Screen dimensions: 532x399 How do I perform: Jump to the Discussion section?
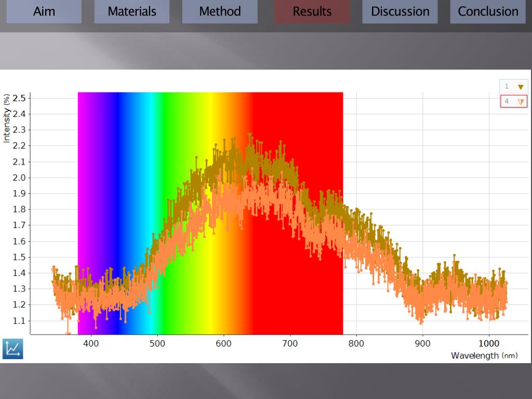tap(400, 11)
